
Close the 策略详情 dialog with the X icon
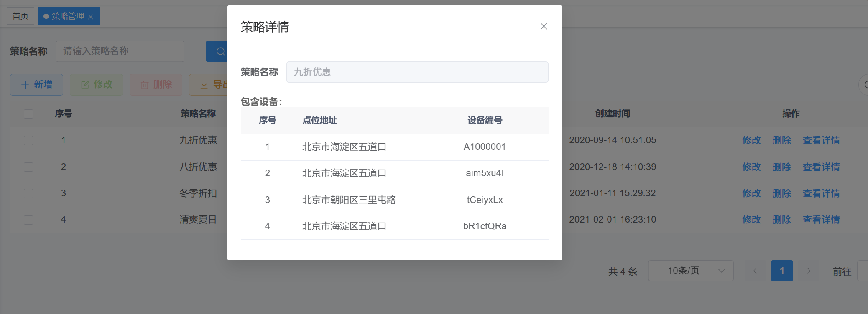[x=544, y=26]
